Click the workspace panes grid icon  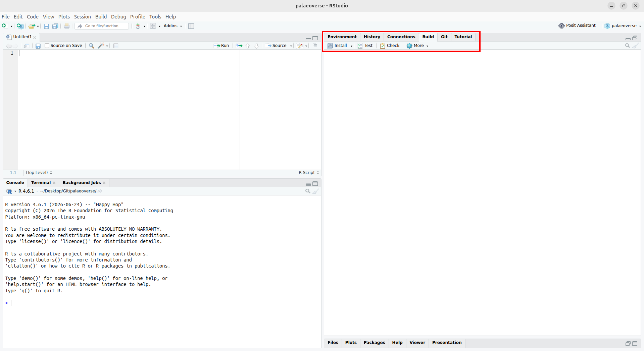[x=153, y=26]
